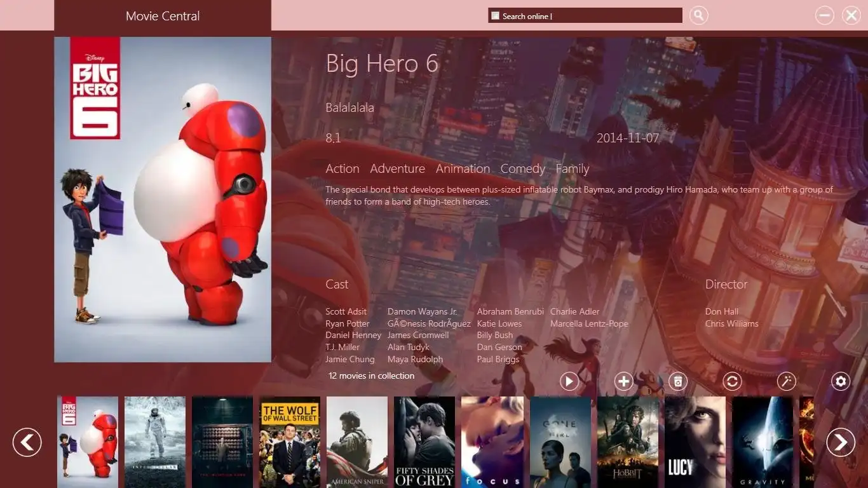Select The Imitation Game poster thumbnail
The image size is (868, 488).
222,442
